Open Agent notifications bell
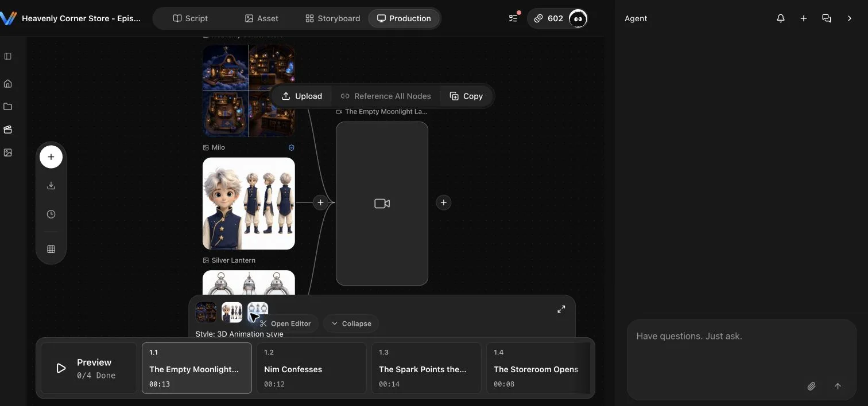The width and height of the screenshot is (868, 406). (780, 18)
